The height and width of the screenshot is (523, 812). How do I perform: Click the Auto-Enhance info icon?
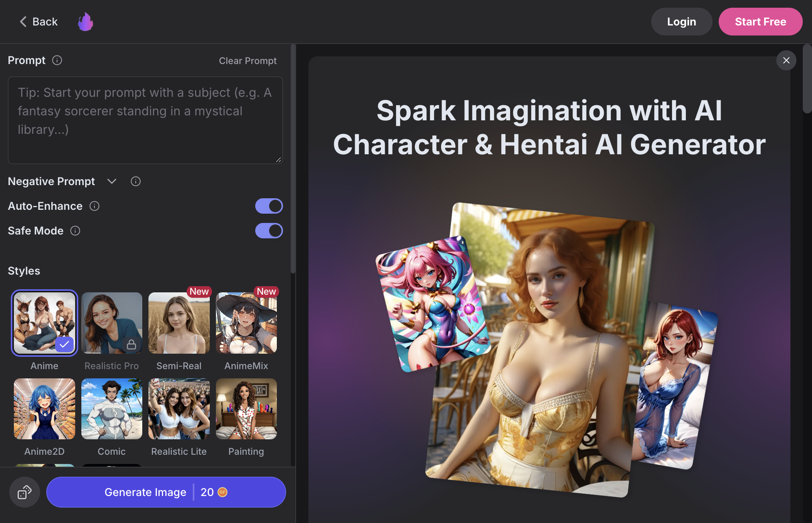[94, 206]
